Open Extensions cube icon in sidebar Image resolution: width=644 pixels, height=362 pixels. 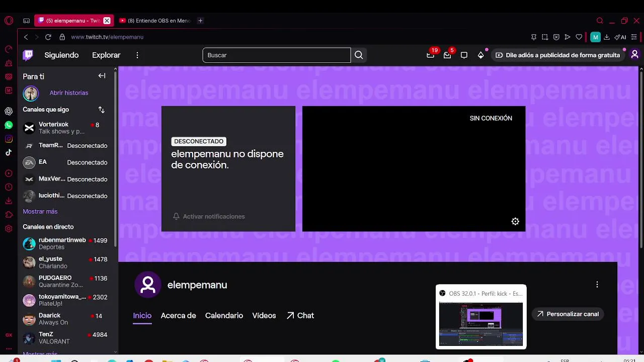[9, 215]
